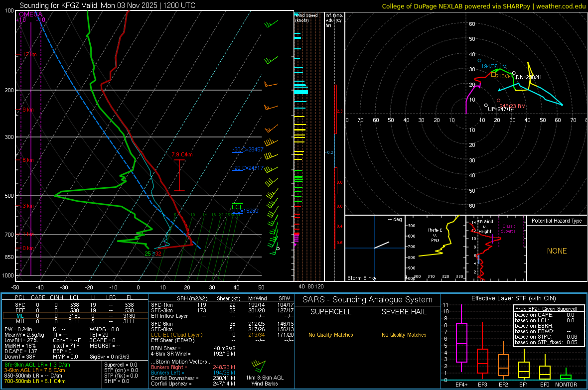Click the Wind Speed (knots) panel header
588x390 pixels.
coord(307,17)
